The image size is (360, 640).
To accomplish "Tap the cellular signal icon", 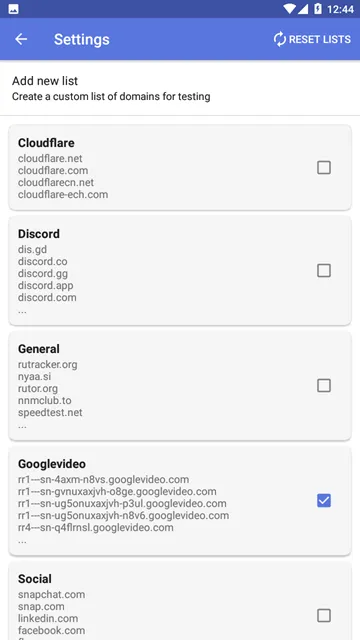I will (x=302, y=9).
